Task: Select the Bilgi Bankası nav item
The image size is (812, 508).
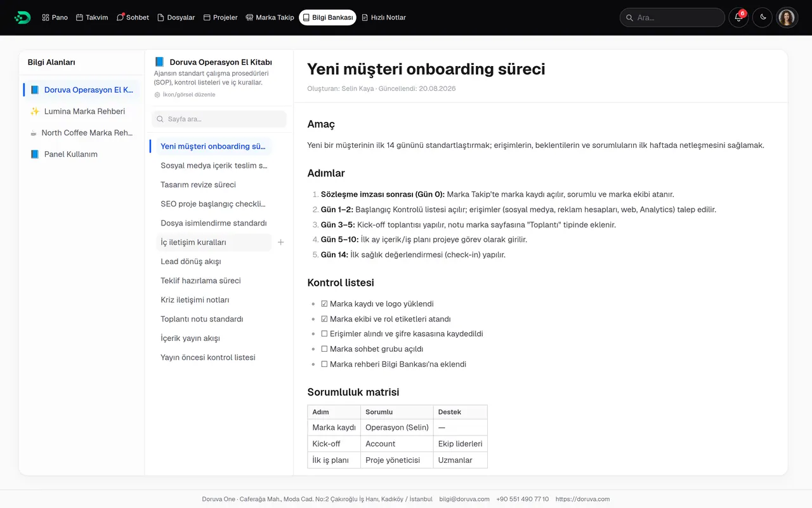Action: (x=327, y=18)
